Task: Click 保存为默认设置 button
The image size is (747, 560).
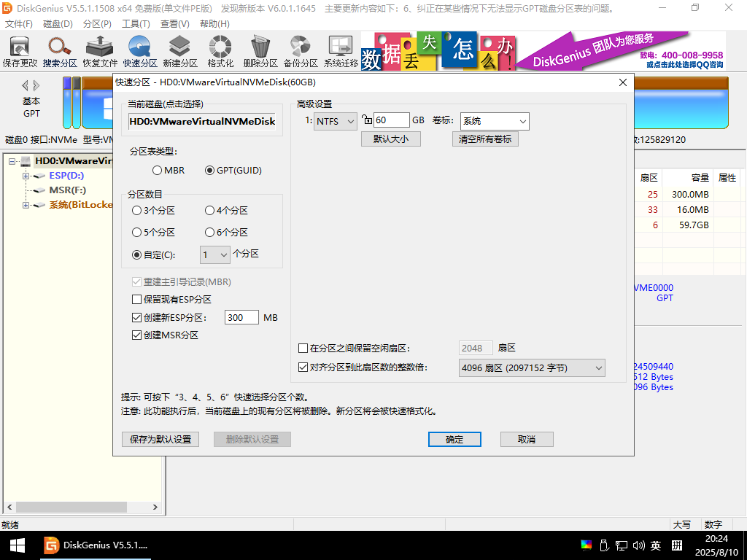Action: pos(160,439)
